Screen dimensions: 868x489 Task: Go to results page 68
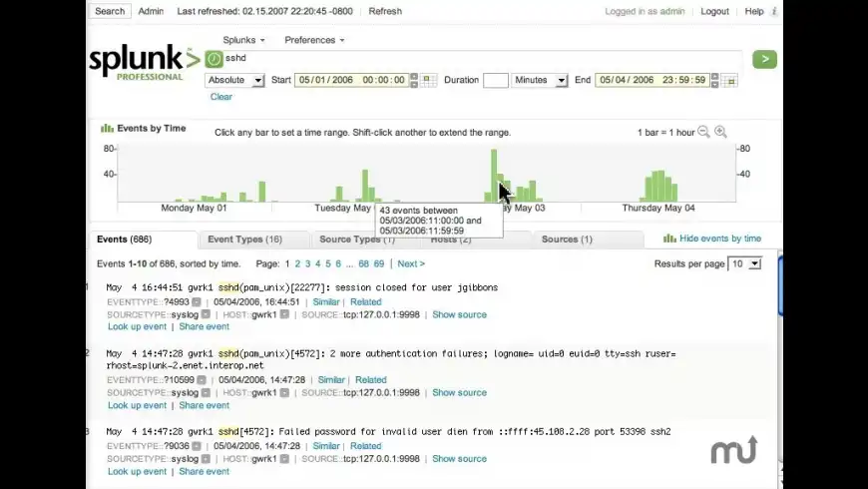coord(363,264)
